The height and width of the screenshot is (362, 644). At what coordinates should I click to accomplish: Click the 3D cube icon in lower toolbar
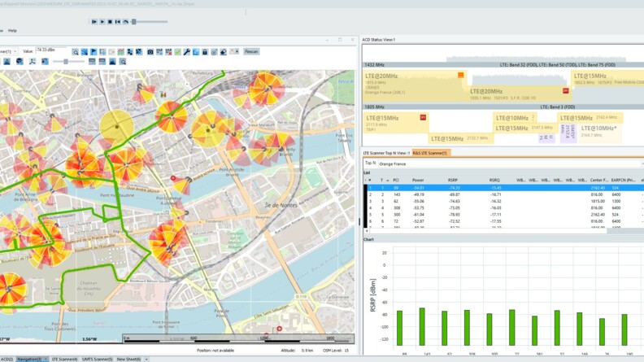coord(20,62)
